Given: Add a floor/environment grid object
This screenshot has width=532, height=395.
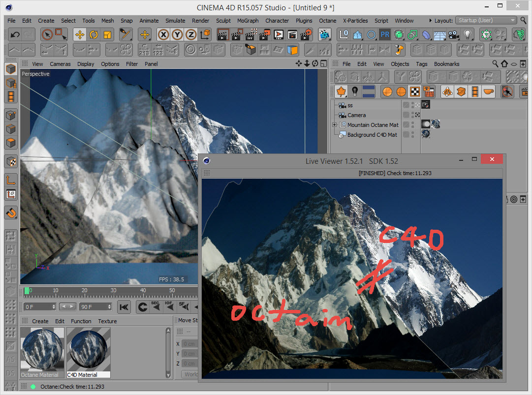Looking at the screenshot, I should point(439,34).
